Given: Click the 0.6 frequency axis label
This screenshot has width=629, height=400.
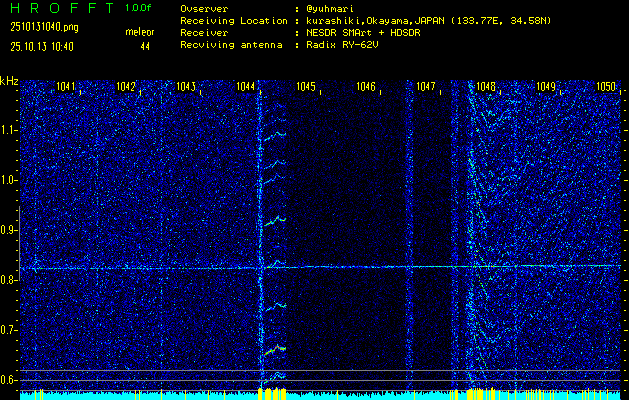Looking at the screenshot, I should tap(7, 380).
